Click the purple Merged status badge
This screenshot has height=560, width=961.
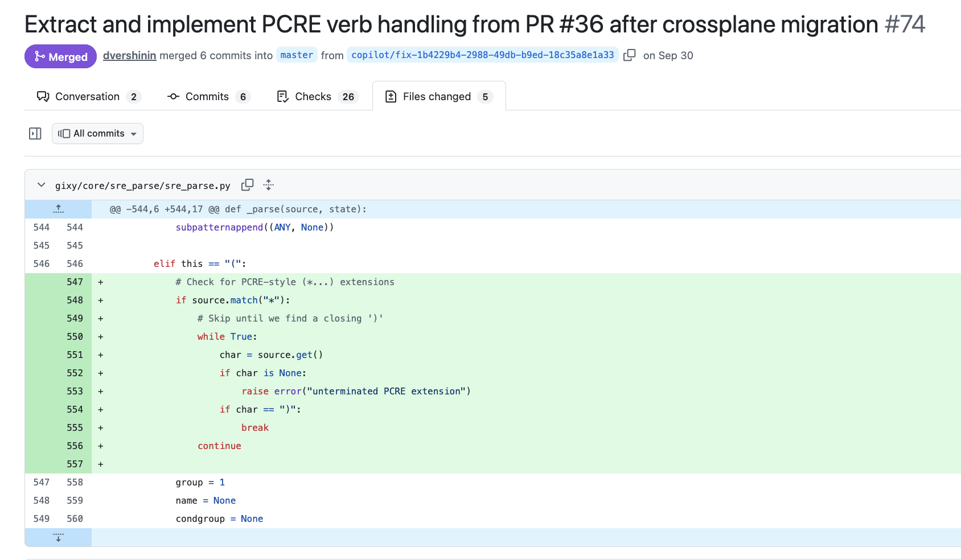(60, 56)
